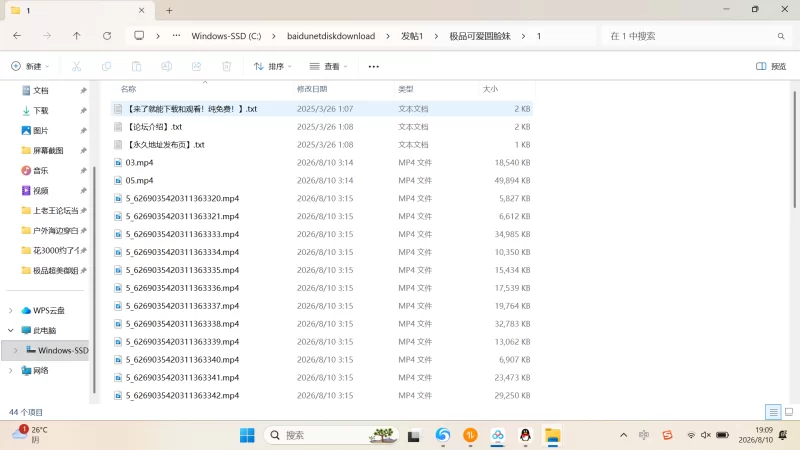Collapse the 此电脑 tree node
Image resolution: width=800 pixels, height=450 pixels.
point(11,330)
